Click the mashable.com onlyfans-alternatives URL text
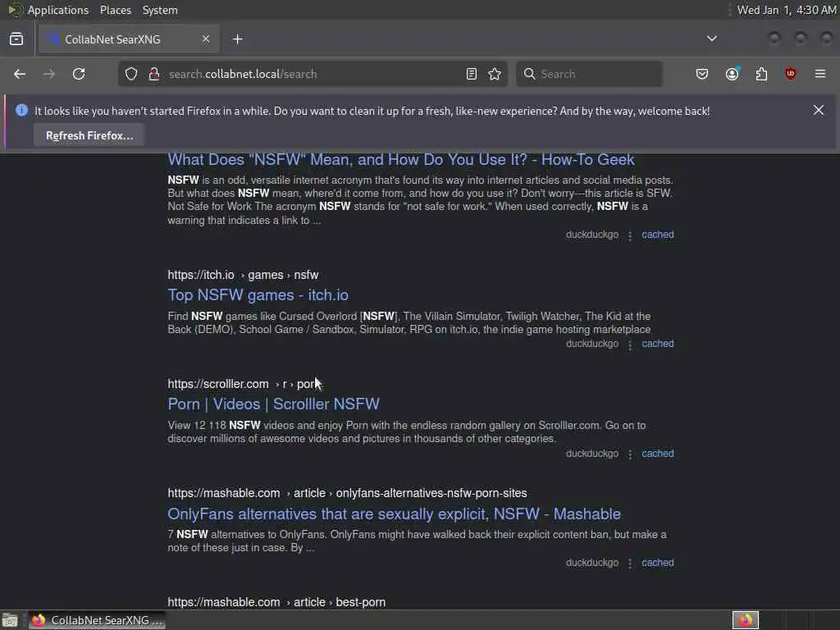Image resolution: width=840 pixels, height=630 pixels. 347,493
